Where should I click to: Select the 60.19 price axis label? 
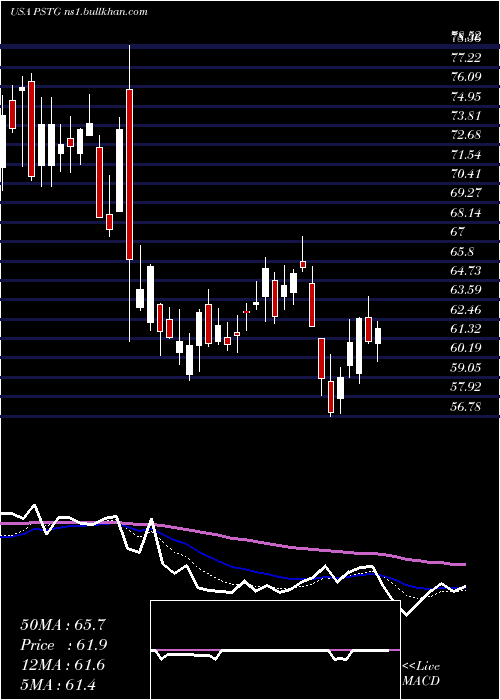pos(466,348)
